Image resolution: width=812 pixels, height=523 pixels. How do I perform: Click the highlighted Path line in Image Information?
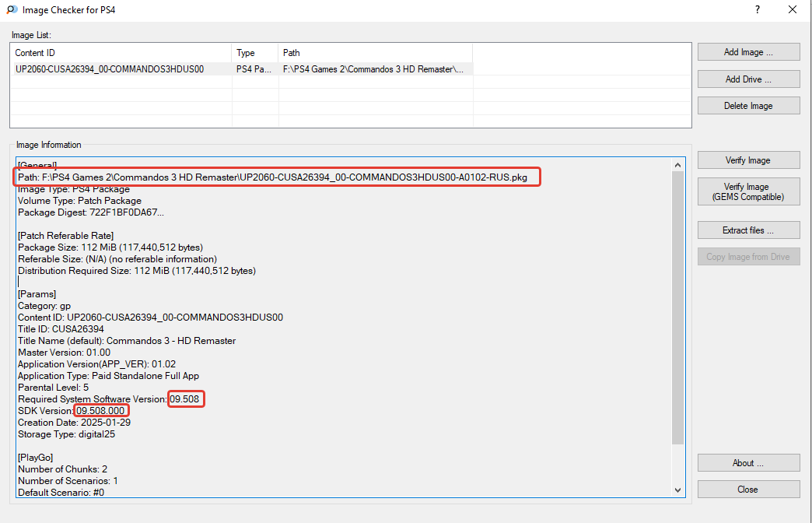click(x=278, y=177)
